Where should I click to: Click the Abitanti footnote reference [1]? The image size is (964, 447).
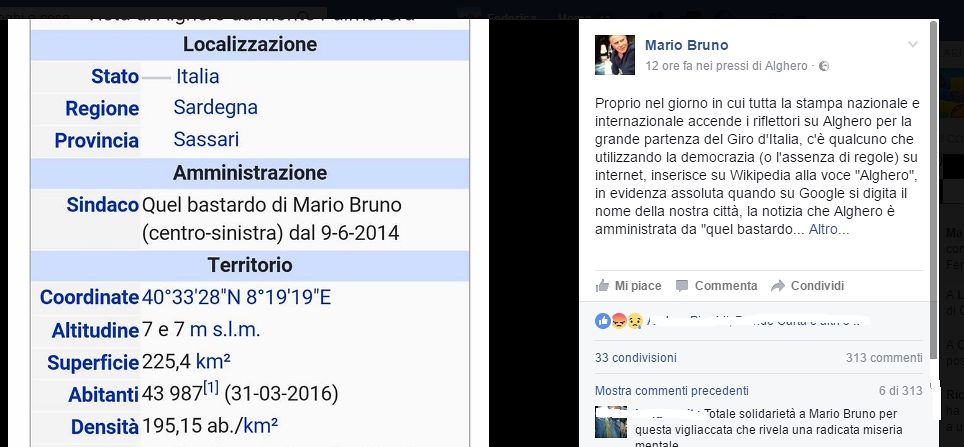[211, 388]
